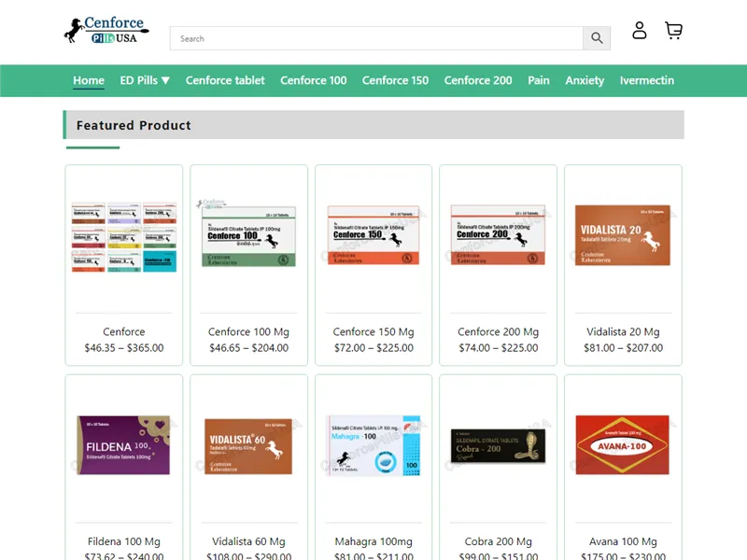747x560 pixels.
Task: Open the Pain category menu item
Action: click(539, 80)
